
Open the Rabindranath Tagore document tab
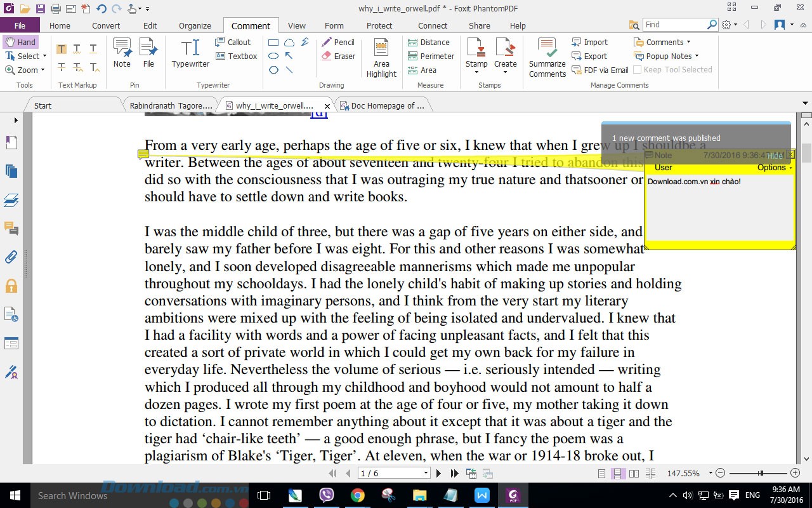[x=170, y=105]
